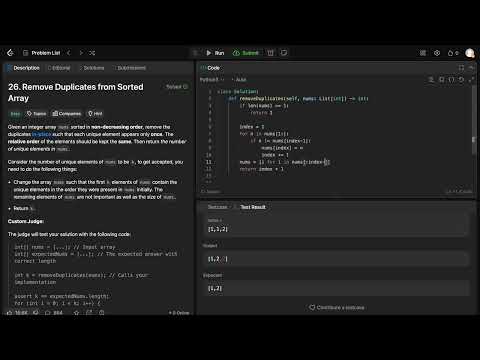The height and width of the screenshot is (360, 480).
Task: Collapse the Code panel chevron
Action: pyautogui.click(x=471, y=68)
